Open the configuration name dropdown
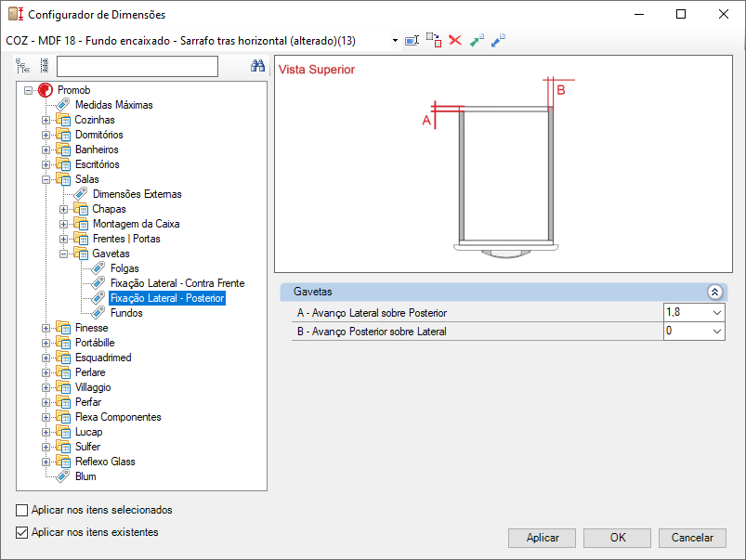Screen dimensions: 746x560 (x=395, y=41)
